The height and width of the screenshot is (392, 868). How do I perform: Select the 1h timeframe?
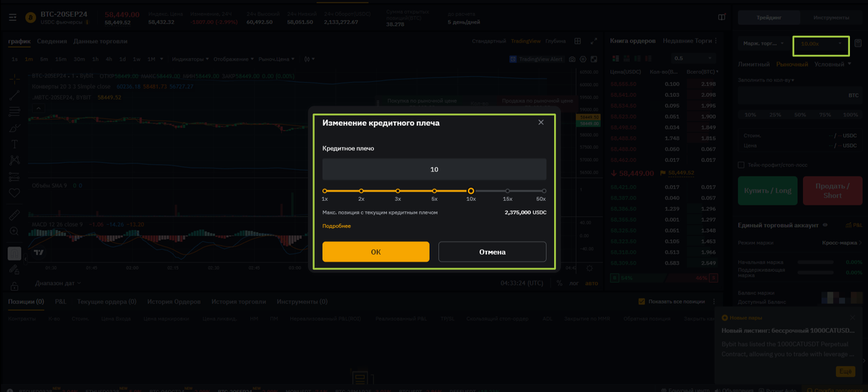[96, 59]
